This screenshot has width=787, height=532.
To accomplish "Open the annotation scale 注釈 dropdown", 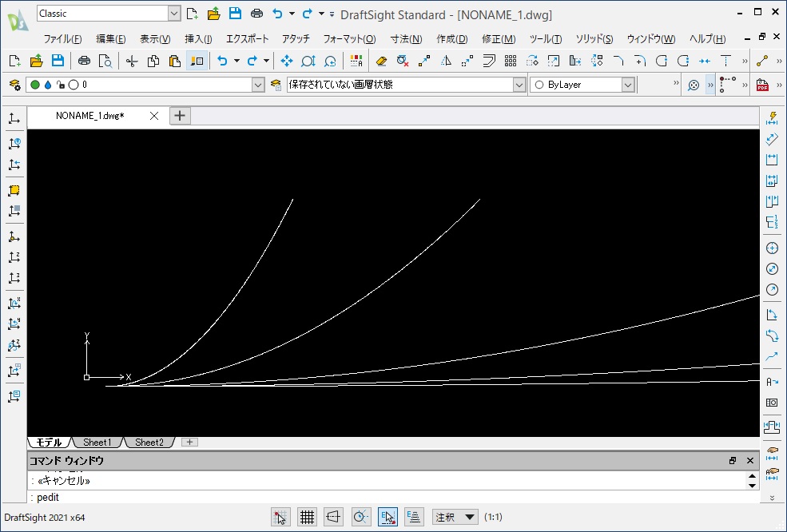I will click(x=455, y=517).
